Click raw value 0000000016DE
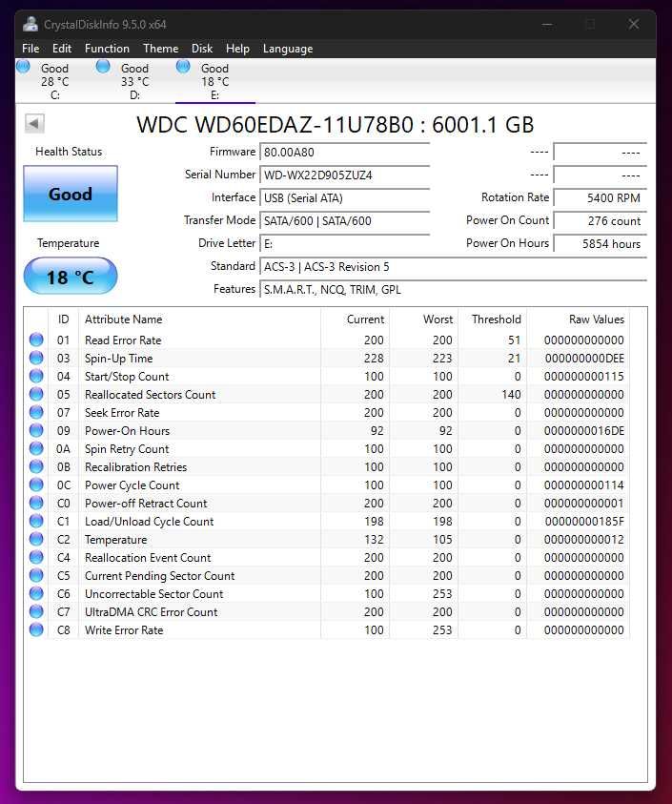 coord(584,431)
